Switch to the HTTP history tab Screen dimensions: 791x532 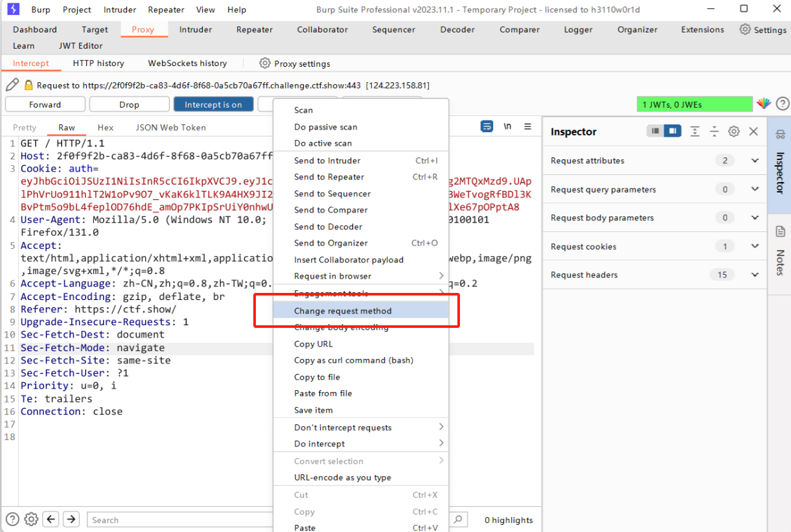point(98,64)
